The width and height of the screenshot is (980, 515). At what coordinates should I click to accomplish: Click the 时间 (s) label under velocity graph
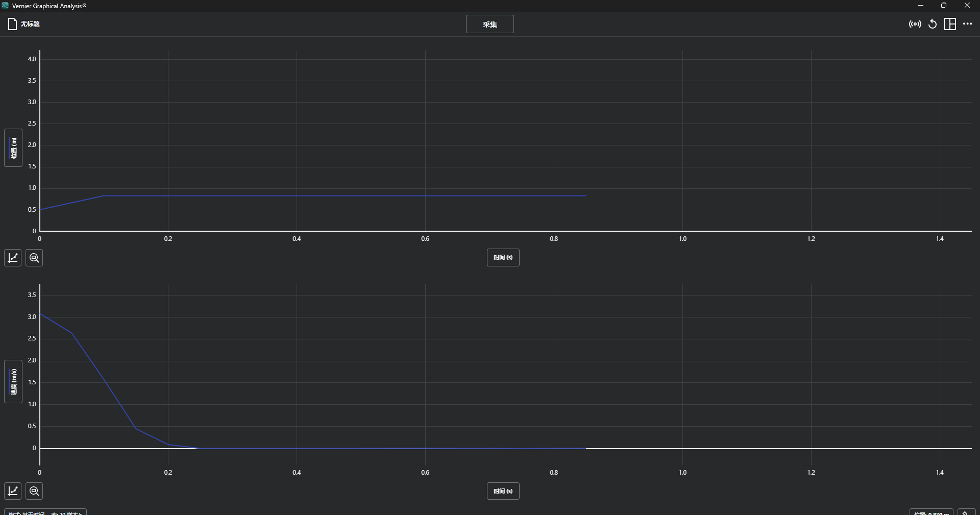(x=503, y=491)
